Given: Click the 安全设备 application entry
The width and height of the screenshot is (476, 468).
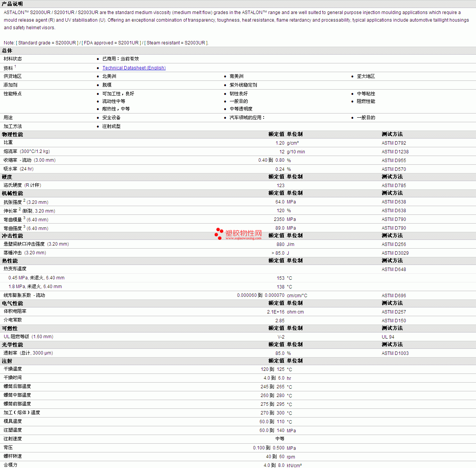Looking at the screenshot, I should pos(111,118).
